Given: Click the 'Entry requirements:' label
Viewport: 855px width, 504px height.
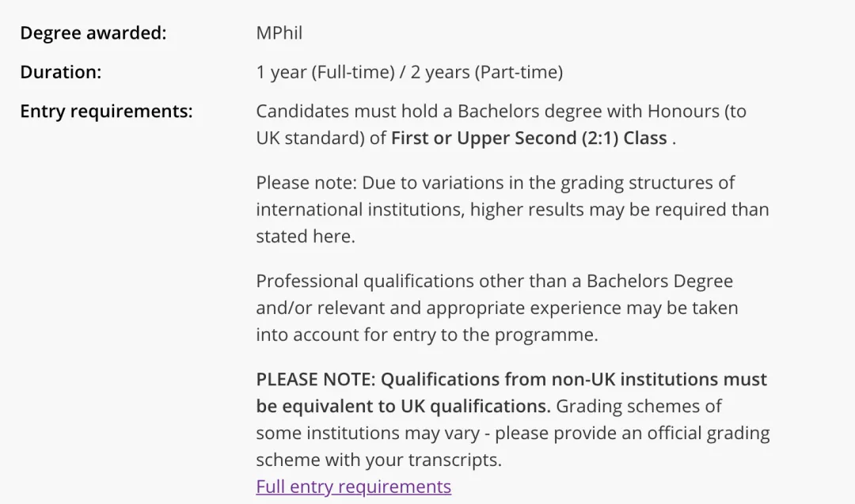Looking at the screenshot, I should point(106,111).
